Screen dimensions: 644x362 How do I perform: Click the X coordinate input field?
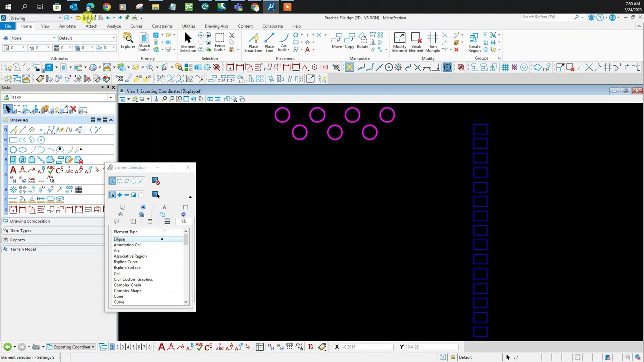(367, 347)
